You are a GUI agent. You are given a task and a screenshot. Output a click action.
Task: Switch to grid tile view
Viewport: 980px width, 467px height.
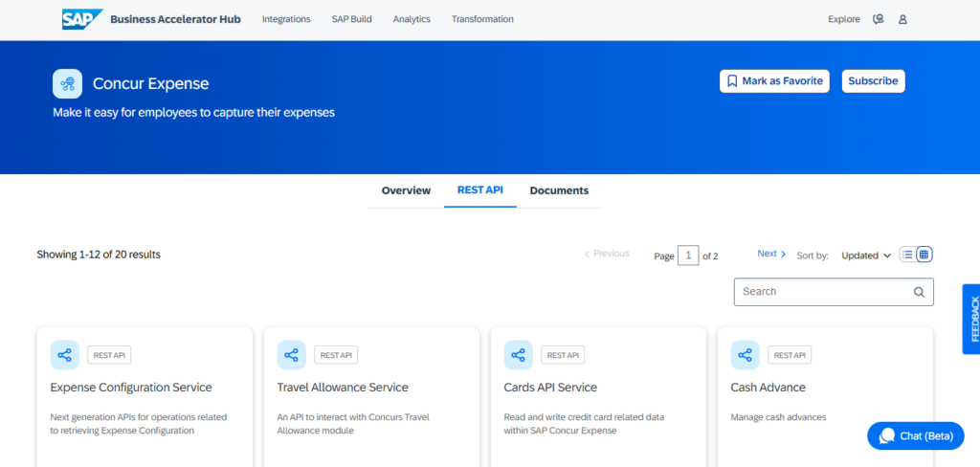click(924, 255)
